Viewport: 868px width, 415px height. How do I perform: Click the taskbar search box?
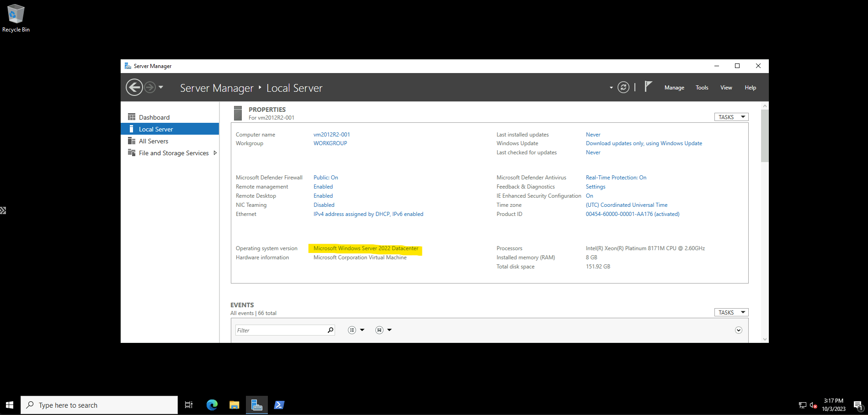click(99, 405)
